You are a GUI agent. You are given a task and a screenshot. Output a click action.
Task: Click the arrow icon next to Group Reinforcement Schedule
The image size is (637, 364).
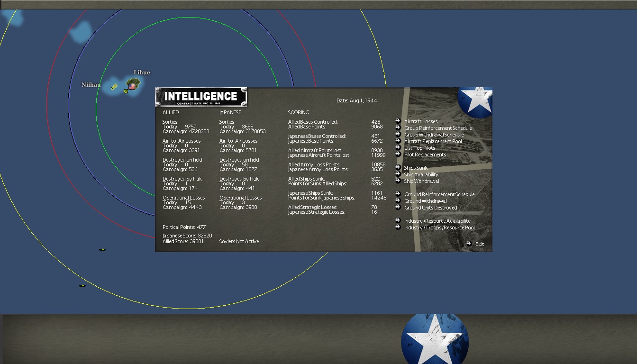pyautogui.click(x=398, y=127)
